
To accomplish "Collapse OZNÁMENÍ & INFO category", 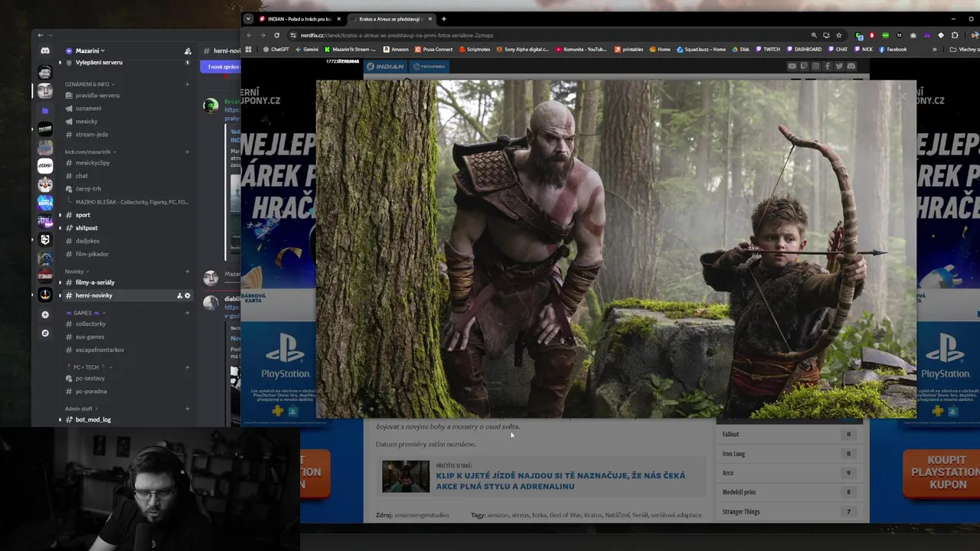I will pos(90,84).
